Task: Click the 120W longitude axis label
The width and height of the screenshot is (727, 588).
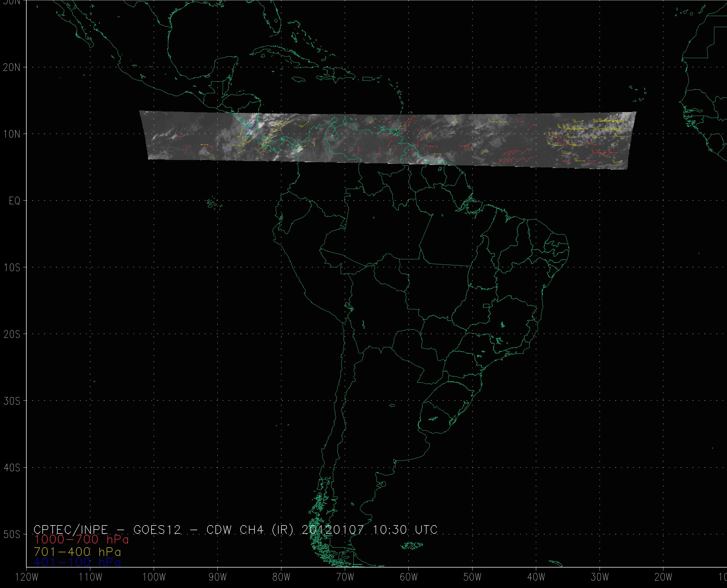Action: 27,577
